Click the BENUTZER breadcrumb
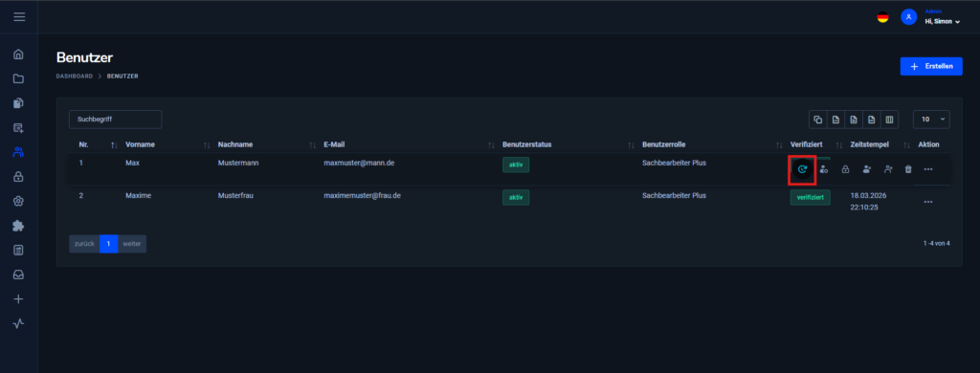 tap(122, 77)
